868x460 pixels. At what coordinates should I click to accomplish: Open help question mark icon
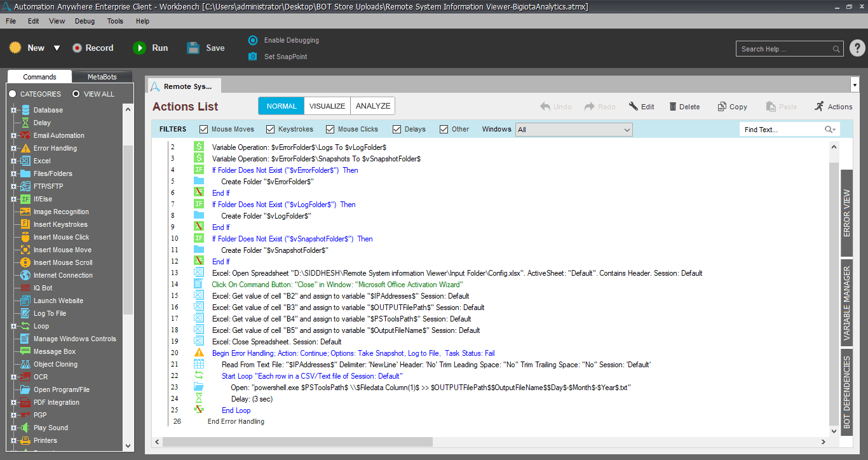(x=857, y=48)
